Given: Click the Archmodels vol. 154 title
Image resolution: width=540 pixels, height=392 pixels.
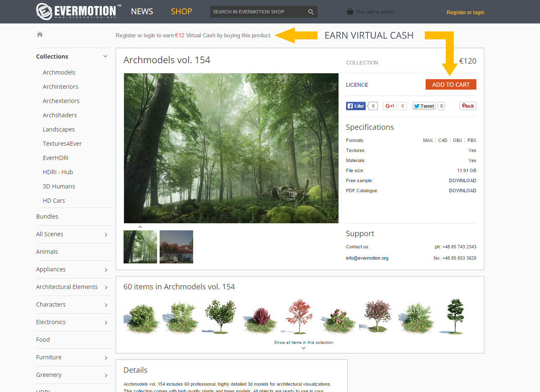Looking at the screenshot, I should [x=167, y=60].
